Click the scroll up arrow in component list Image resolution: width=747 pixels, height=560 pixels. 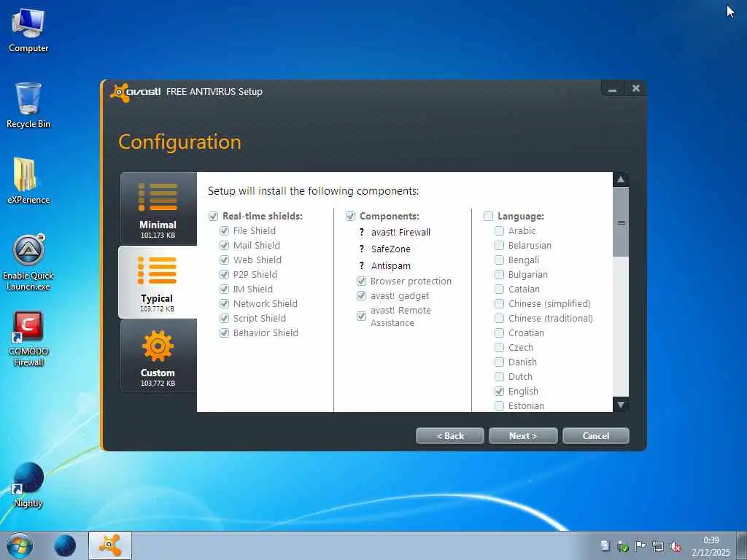621,179
